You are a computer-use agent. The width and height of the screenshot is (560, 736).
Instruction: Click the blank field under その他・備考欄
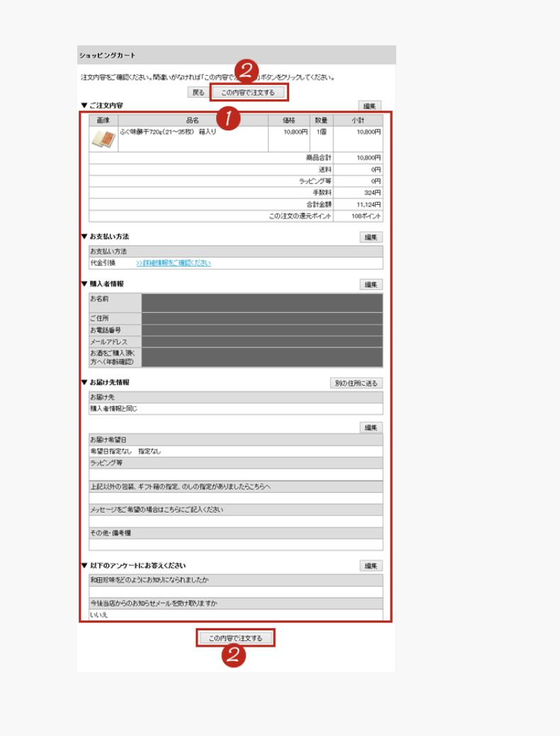235,545
